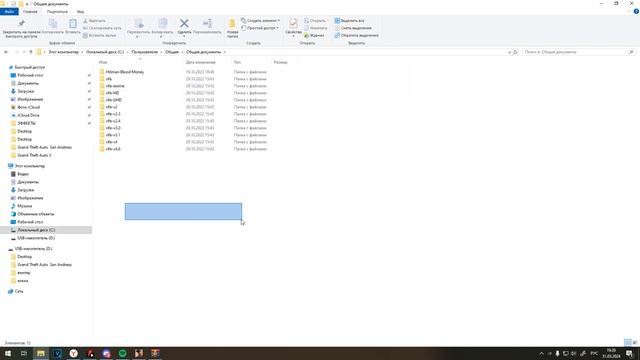Click the Windows Start button

(8, 353)
